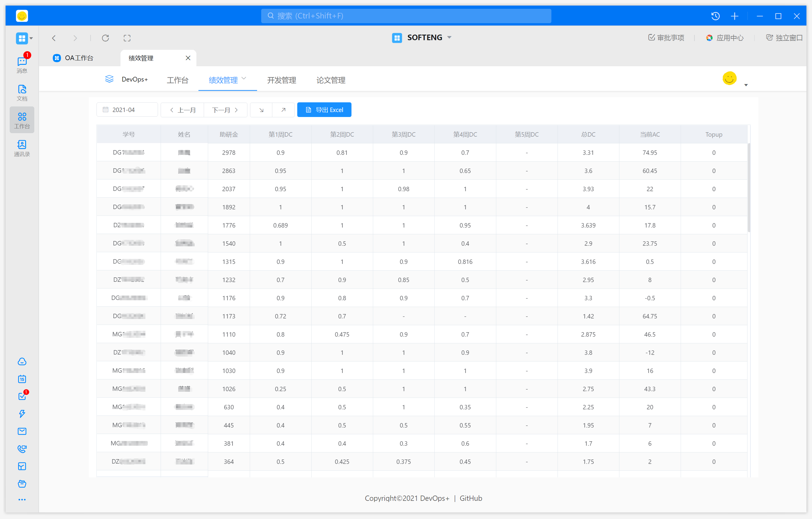Open the GitHub footer link
Screen dimensions: 812x519
point(471,498)
